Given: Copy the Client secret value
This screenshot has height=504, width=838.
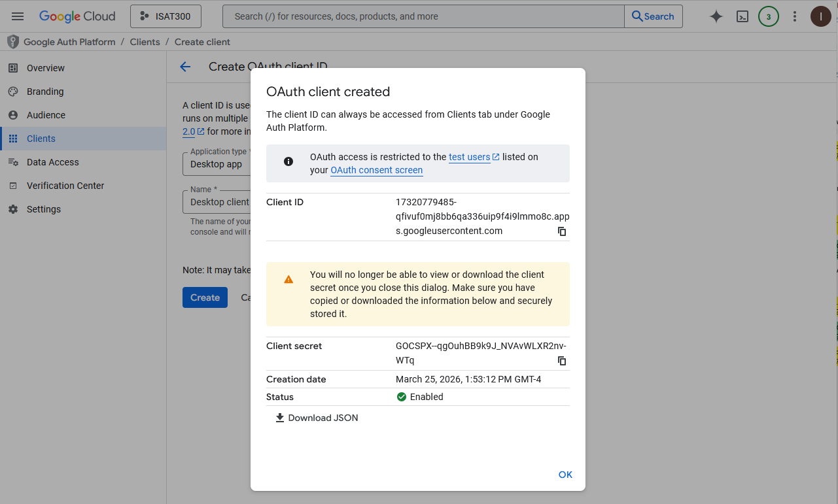Looking at the screenshot, I should tap(561, 361).
